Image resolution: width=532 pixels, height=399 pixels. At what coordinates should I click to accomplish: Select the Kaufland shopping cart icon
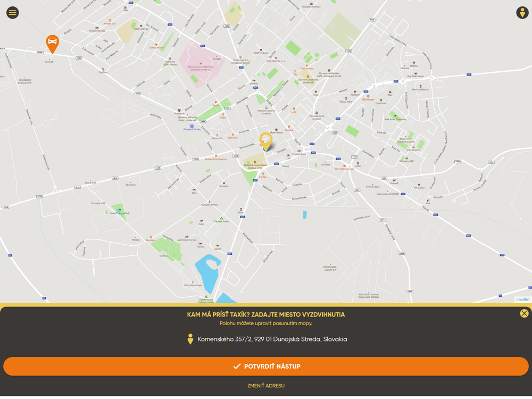[x=355, y=92]
